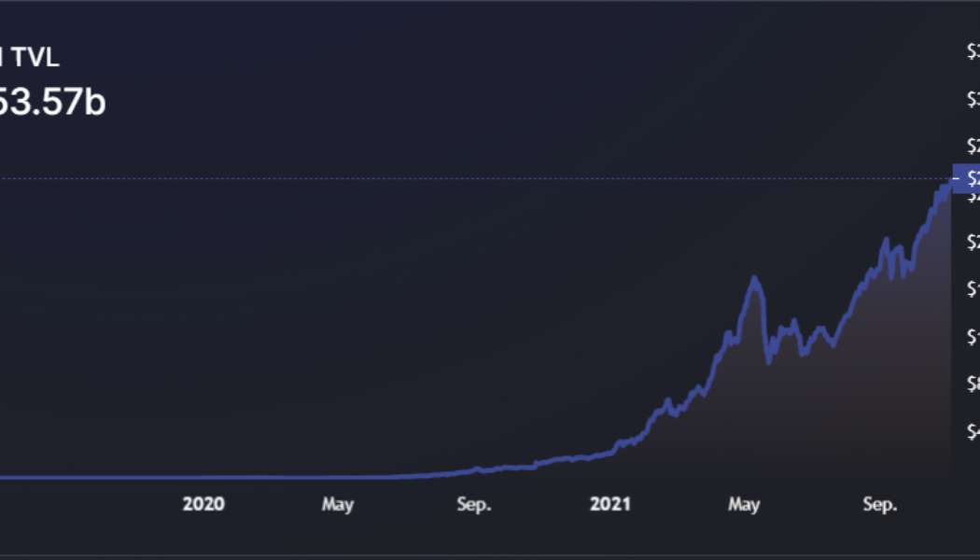The image size is (980, 560).
Task: Select the first May axis label
Action: click(338, 504)
